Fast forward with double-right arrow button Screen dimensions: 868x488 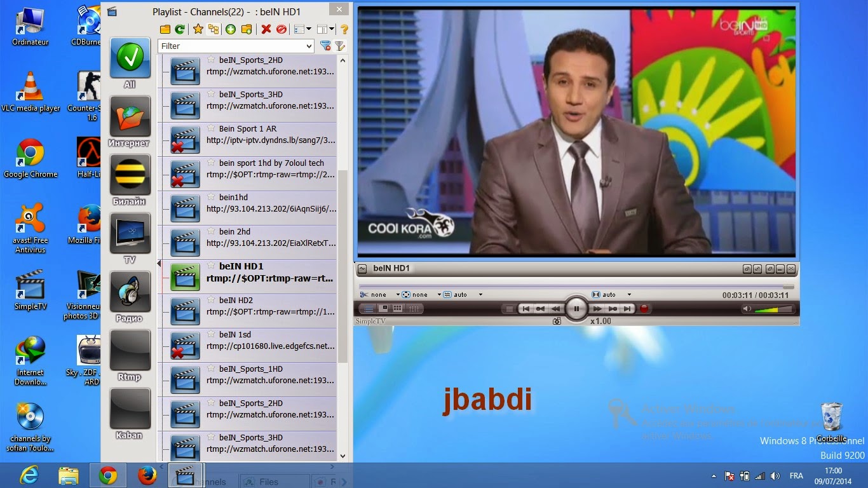597,309
